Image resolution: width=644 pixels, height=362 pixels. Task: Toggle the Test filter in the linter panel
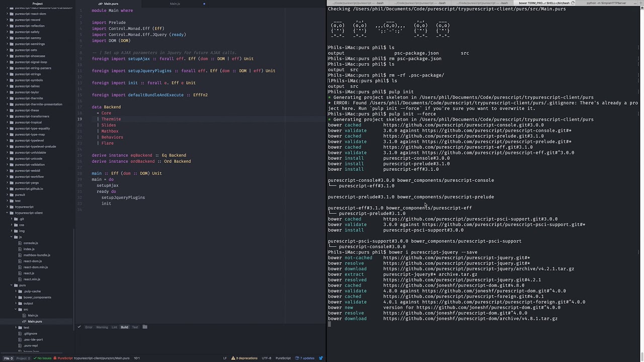tap(135, 327)
